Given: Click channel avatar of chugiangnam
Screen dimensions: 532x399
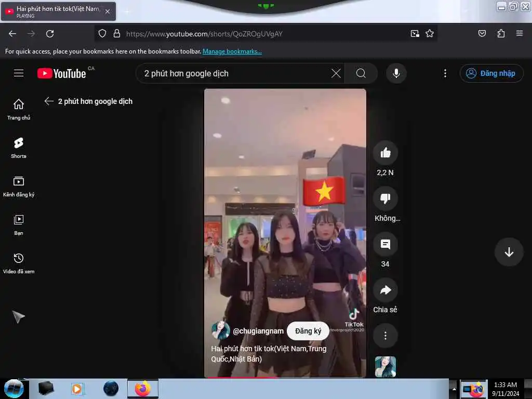Looking at the screenshot, I should [220, 330].
